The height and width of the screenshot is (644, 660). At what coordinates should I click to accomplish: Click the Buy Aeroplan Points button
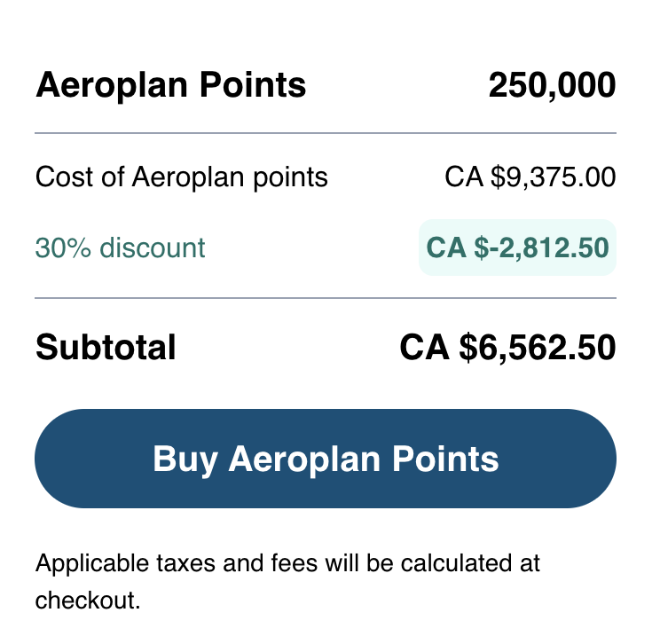coord(325,459)
